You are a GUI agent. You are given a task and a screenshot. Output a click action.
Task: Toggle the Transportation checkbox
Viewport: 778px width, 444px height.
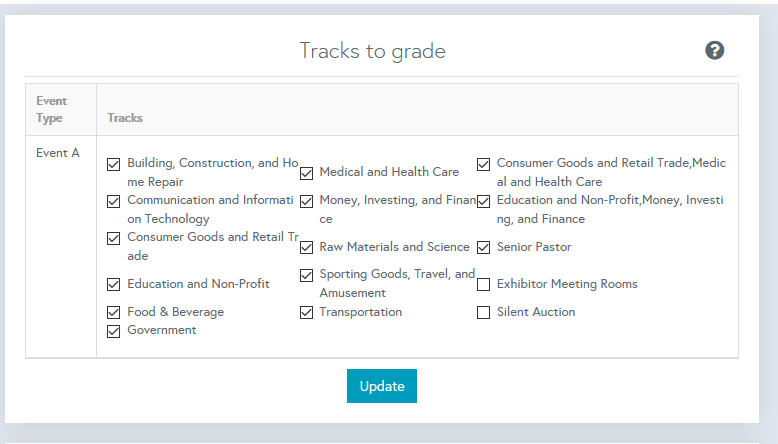[307, 312]
